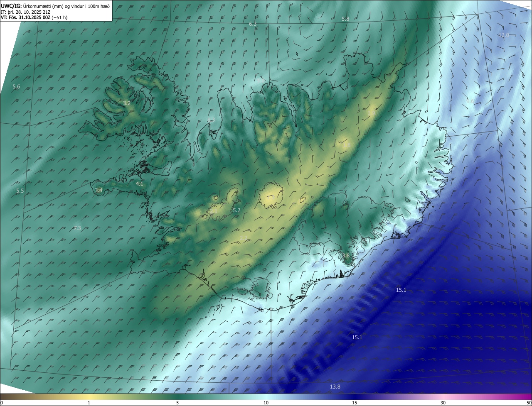The height and width of the screenshot is (406, 532).
Task: Click the 5.8 value label near the top edge
Action: 345,19
